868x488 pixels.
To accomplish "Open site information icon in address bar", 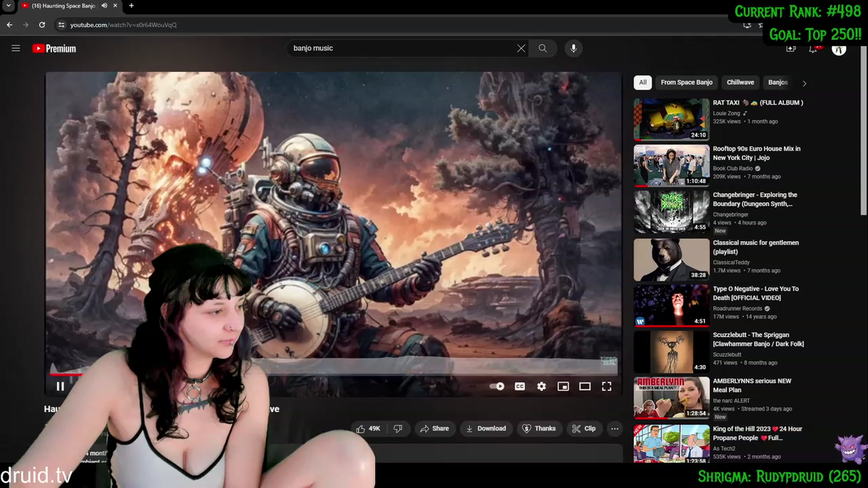I will point(61,25).
